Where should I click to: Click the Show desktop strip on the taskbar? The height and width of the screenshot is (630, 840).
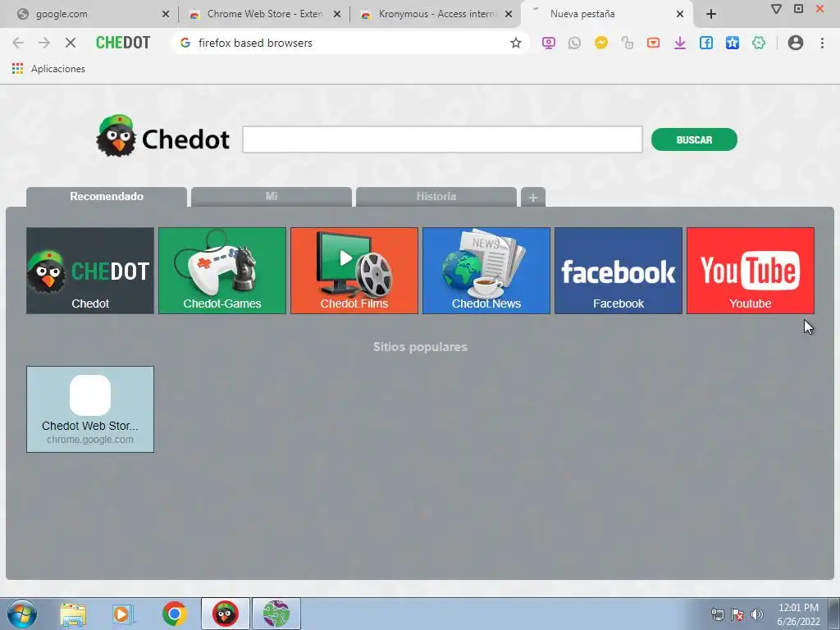(834, 614)
